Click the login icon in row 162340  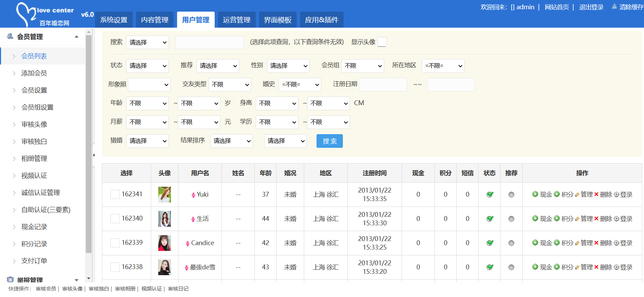point(616,219)
